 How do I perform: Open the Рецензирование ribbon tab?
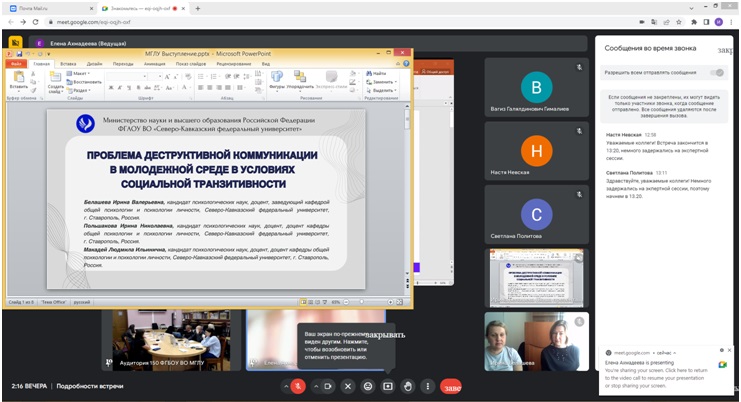(x=234, y=64)
